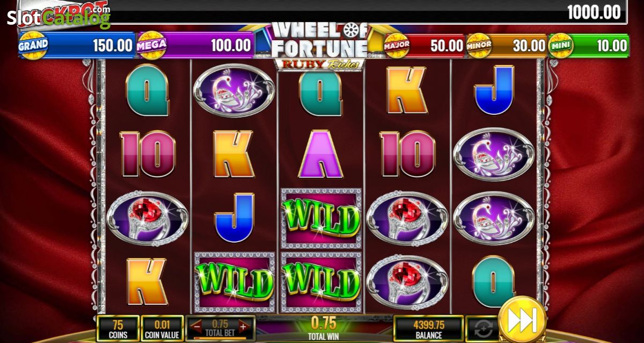Viewport: 644px width, 343px height.
Task: Open the 75 Coins setting
Action: (118, 329)
